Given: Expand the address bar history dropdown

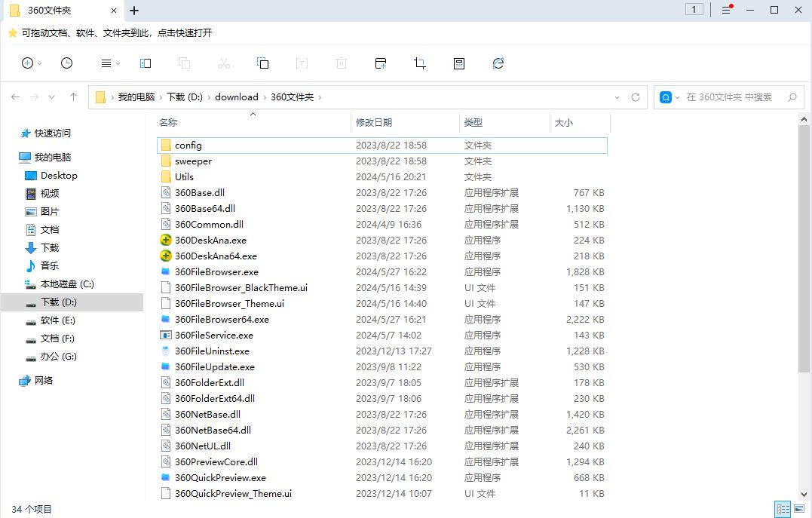Looking at the screenshot, I should [x=617, y=97].
